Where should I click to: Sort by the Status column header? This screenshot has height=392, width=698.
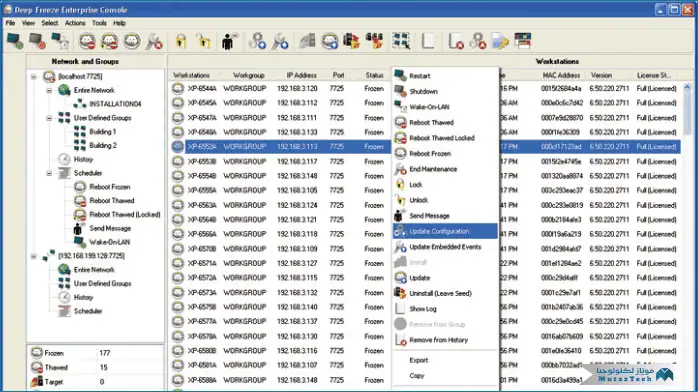click(374, 75)
